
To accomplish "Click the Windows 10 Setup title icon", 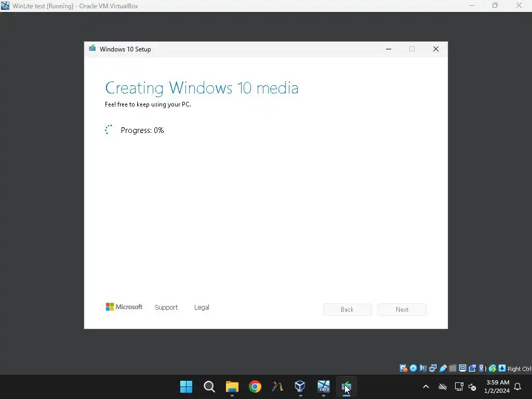I will tap(92, 48).
